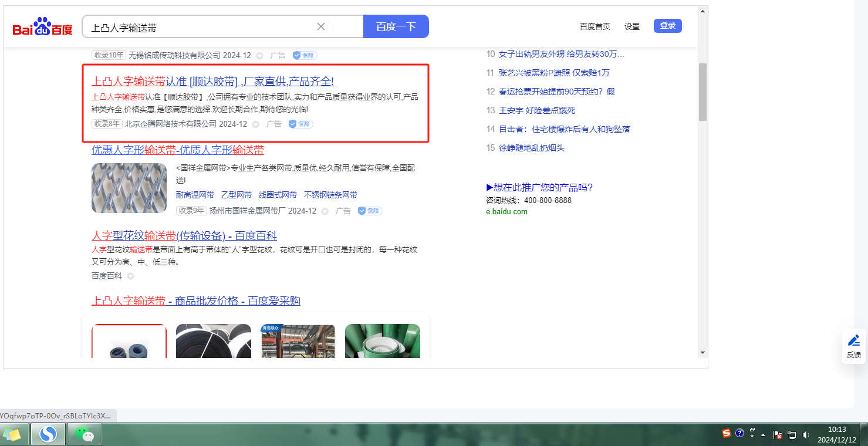
Task: Open the e.baidu.com link
Action: [506, 212]
